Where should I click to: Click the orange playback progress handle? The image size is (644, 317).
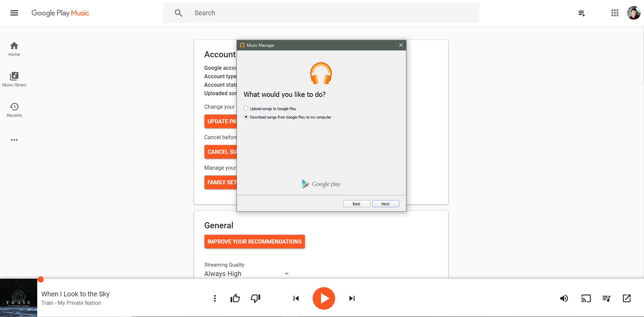point(41,279)
